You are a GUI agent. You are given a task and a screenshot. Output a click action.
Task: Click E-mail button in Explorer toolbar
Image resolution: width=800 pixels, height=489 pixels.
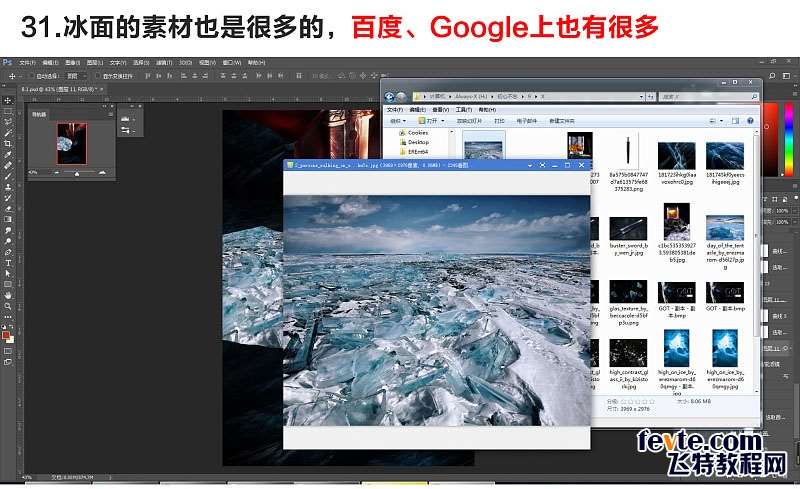point(527,121)
